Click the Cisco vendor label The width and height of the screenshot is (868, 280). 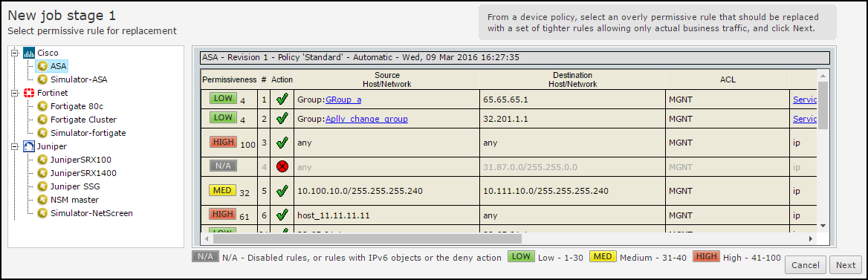pos(48,53)
